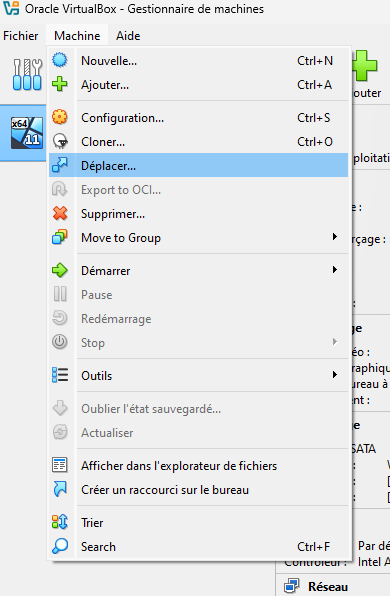This screenshot has width=390, height=596.
Task: Click the green plus Ajouter menu icon
Action: (x=60, y=84)
